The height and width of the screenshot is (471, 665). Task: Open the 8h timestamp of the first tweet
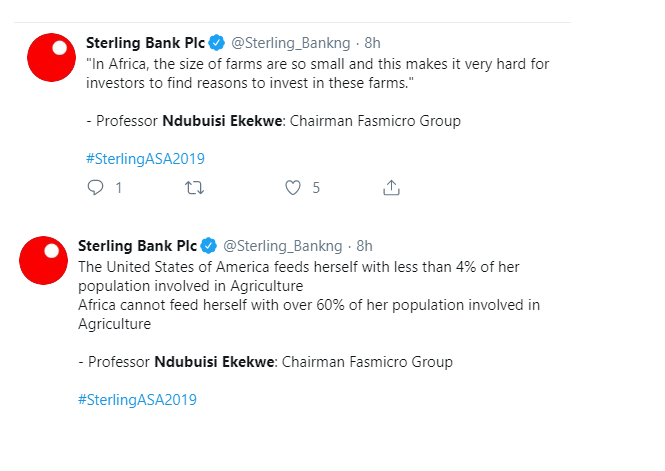[x=373, y=43]
